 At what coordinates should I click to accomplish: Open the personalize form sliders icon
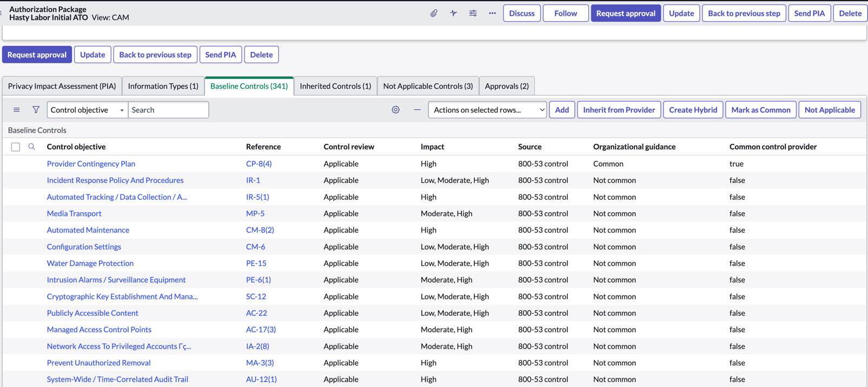473,13
